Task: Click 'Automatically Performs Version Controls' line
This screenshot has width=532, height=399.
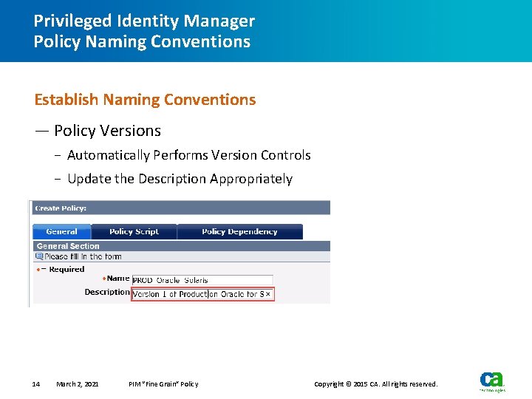Action: tap(189, 155)
